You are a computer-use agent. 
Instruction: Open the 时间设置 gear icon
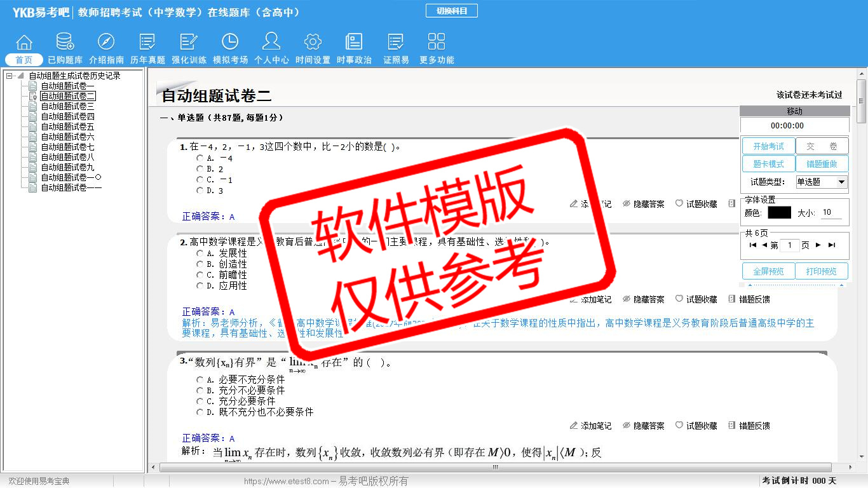pos(313,43)
